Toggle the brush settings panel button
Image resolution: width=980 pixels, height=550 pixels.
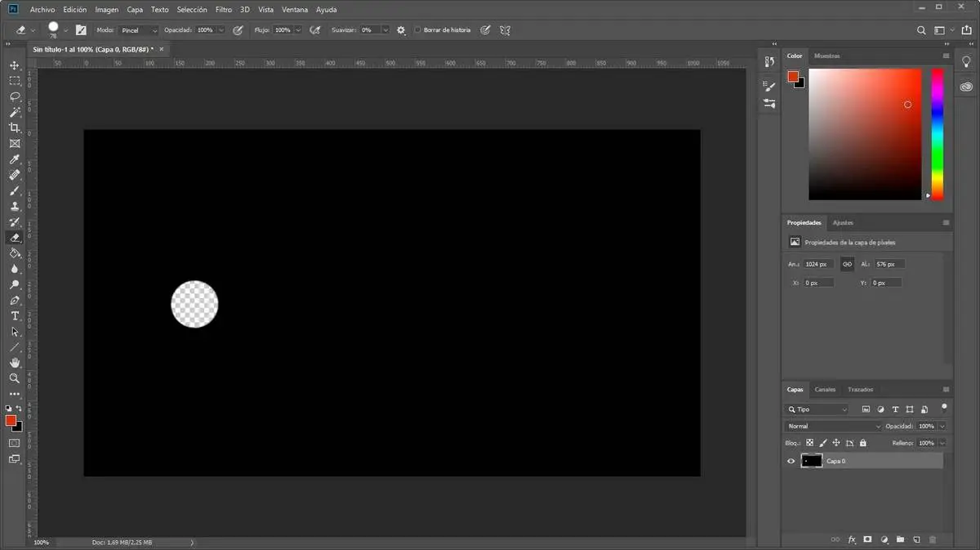coord(81,30)
